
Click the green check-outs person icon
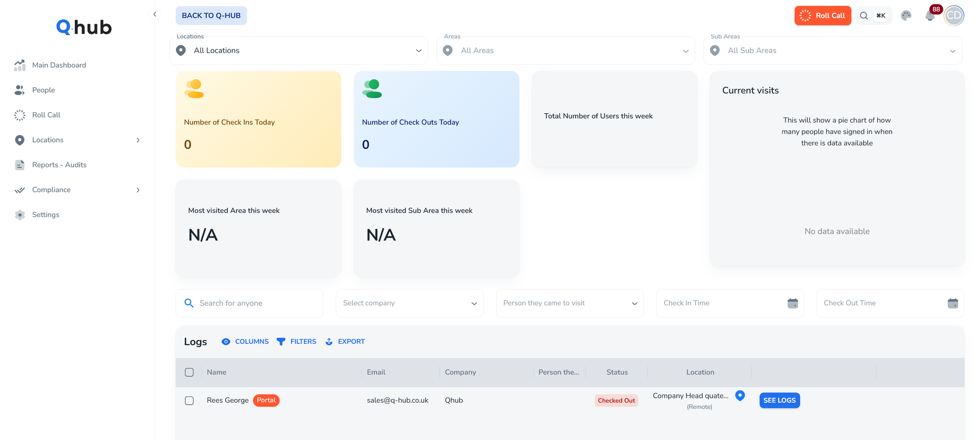[372, 89]
